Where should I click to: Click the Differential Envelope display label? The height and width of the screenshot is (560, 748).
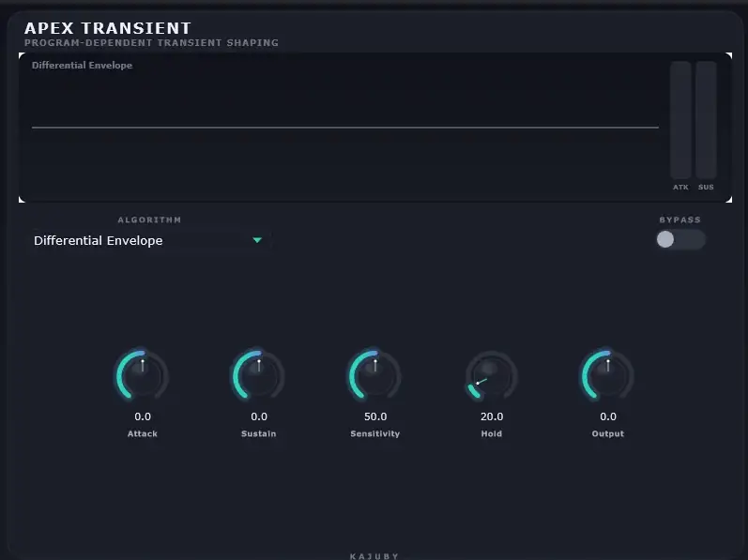tap(82, 66)
